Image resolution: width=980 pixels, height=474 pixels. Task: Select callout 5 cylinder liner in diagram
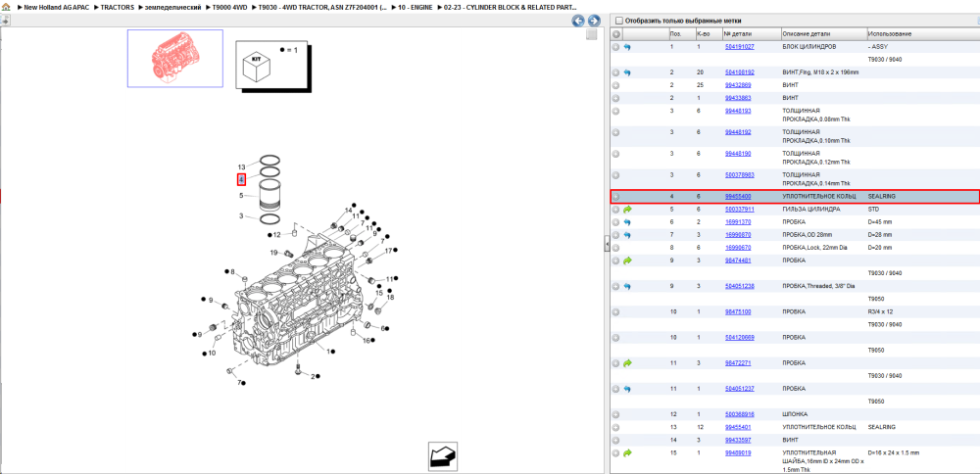tap(241, 196)
